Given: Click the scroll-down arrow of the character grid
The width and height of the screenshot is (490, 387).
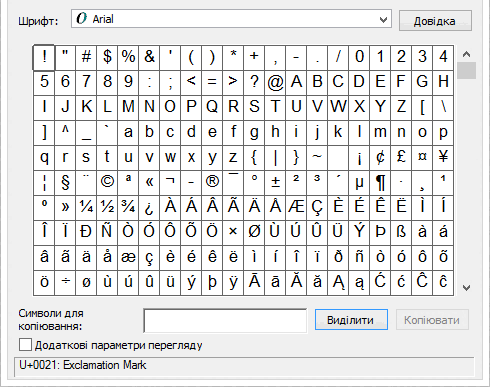Looking at the screenshot, I should (466, 288).
